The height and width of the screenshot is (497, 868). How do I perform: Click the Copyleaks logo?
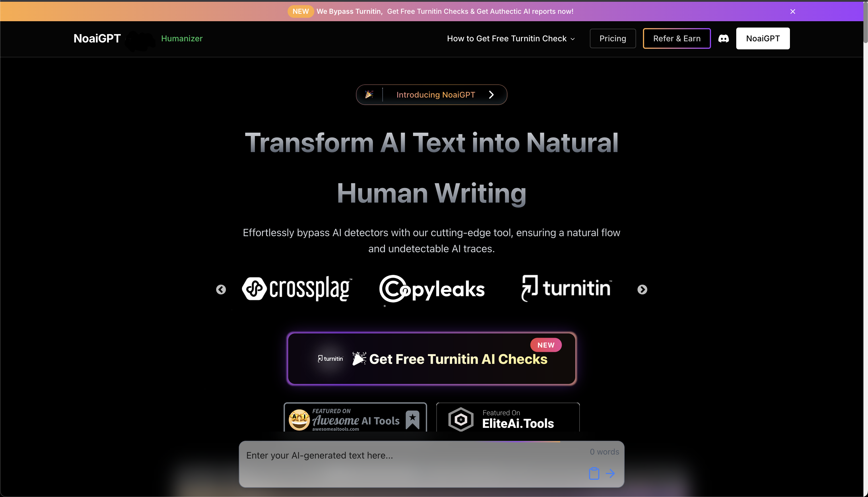tap(432, 289)
